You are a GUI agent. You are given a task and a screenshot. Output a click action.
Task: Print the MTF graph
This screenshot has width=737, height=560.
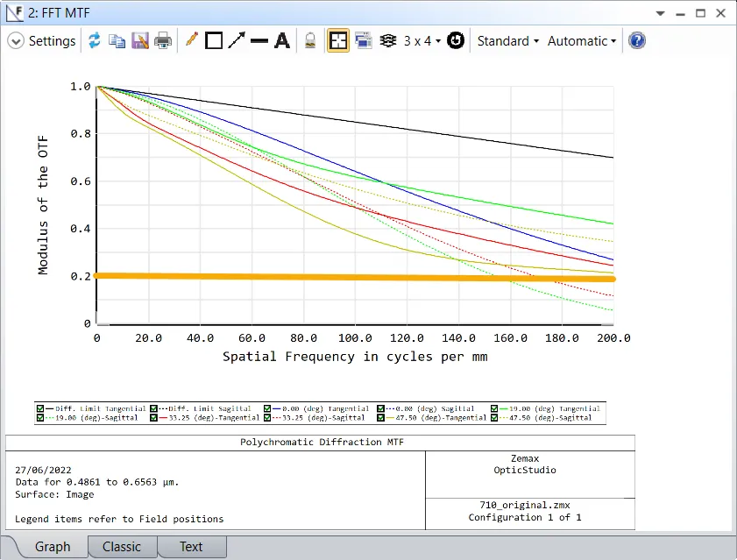point(163,41)
